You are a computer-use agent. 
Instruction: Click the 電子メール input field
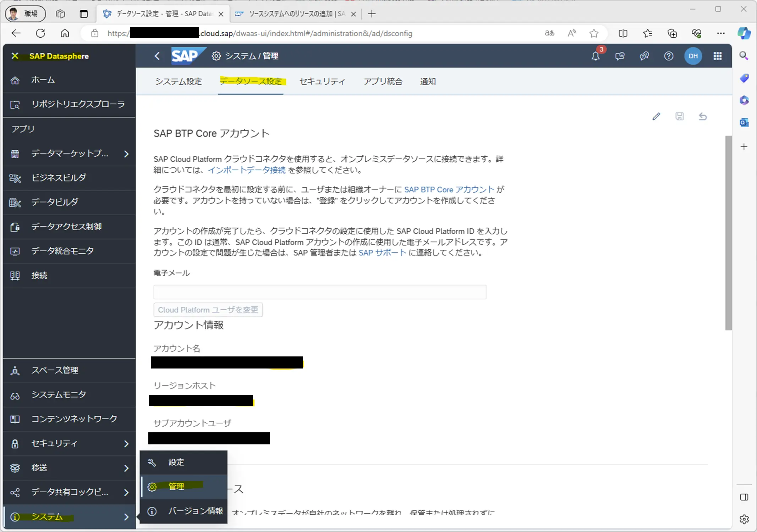click(320, 292)
